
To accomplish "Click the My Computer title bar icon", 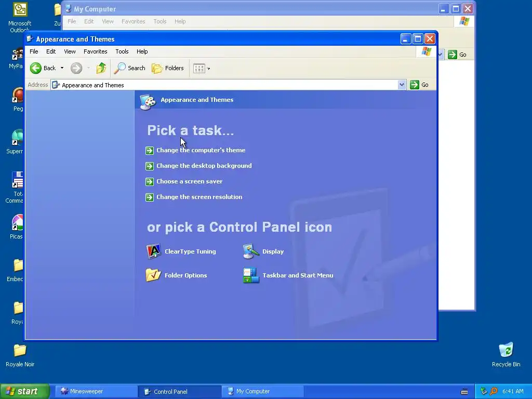I will click(68, 8).
